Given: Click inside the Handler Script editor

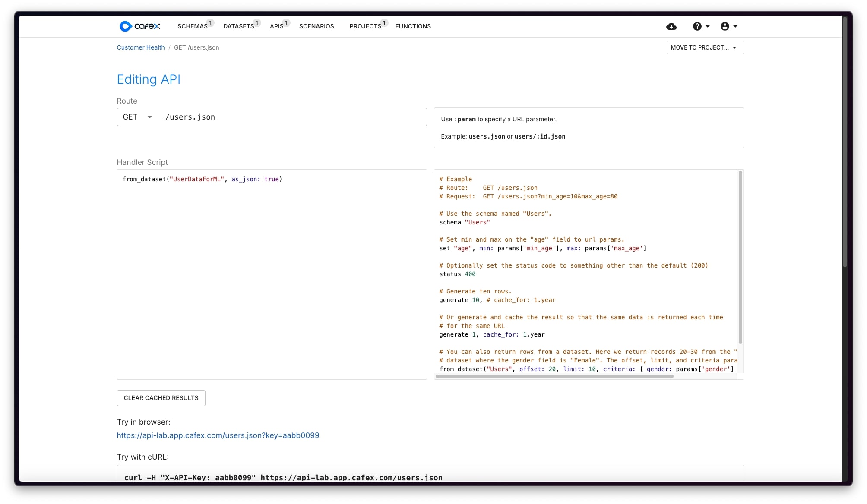Looking at the screenshot, I should [272, 276].
